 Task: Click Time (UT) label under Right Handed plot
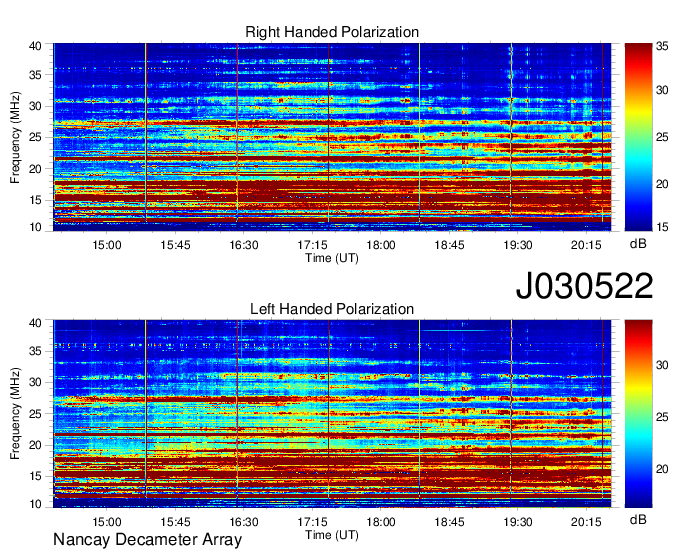click(x=332, y=258)
